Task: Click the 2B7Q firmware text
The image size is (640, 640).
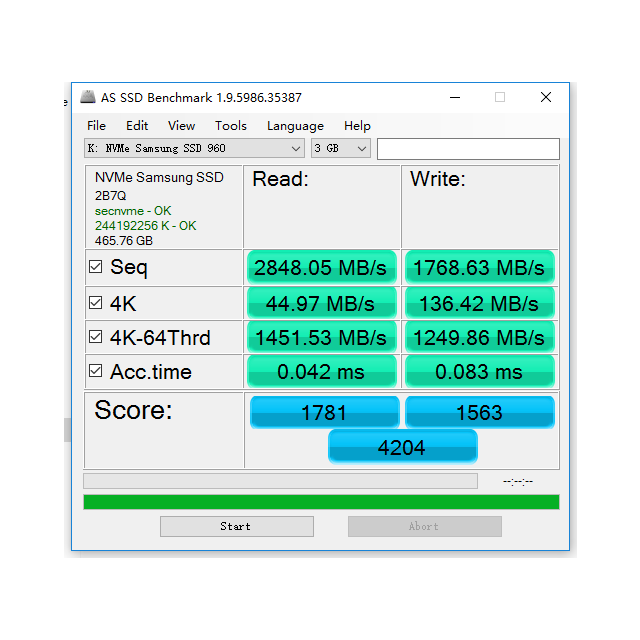Action: tap(111, 196)
